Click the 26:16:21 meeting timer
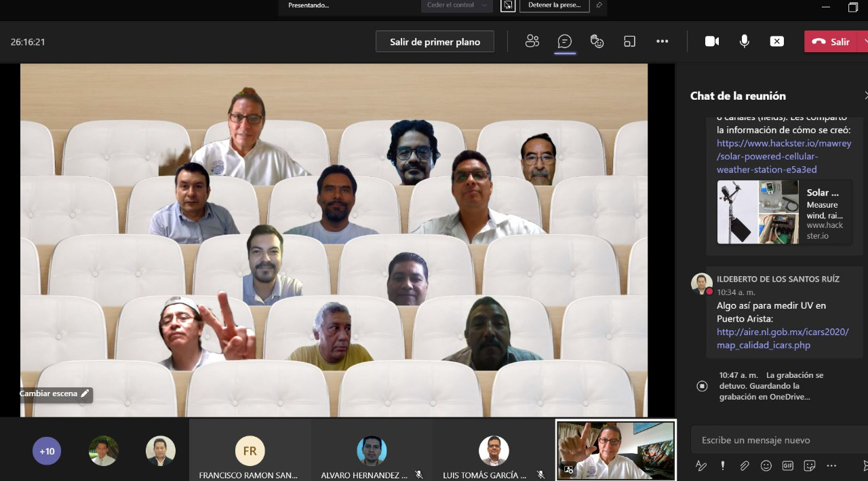The width and height of the screenshot is (868, 481). click(x=28, y=41)
